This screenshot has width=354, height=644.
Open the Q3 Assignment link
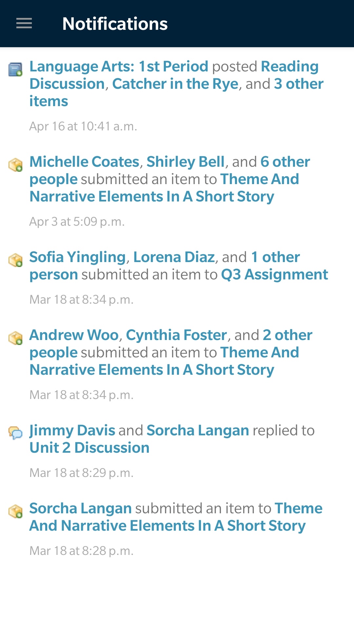point(274,275)
